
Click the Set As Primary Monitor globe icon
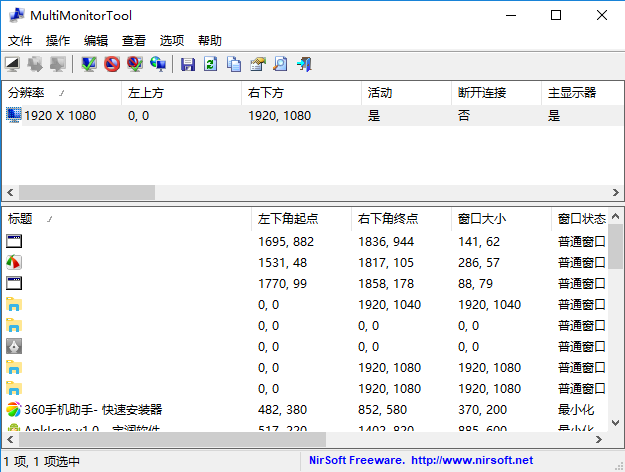[x=158, y=65]
